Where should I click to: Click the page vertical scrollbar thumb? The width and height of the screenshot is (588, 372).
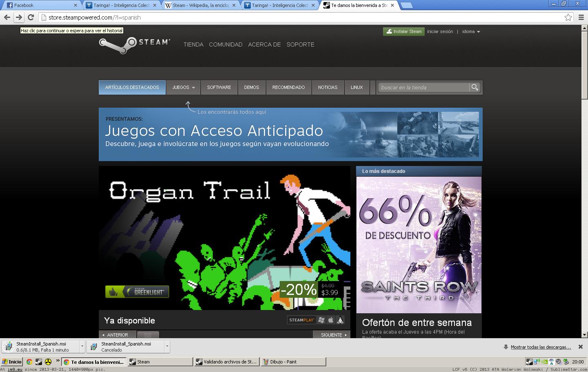[584, 64]
